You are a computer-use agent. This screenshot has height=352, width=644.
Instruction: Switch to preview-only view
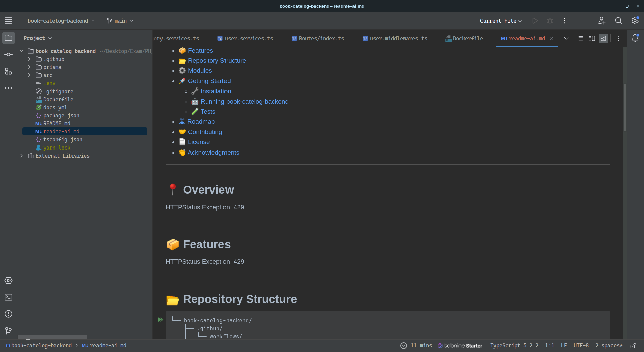pos(603,38)
